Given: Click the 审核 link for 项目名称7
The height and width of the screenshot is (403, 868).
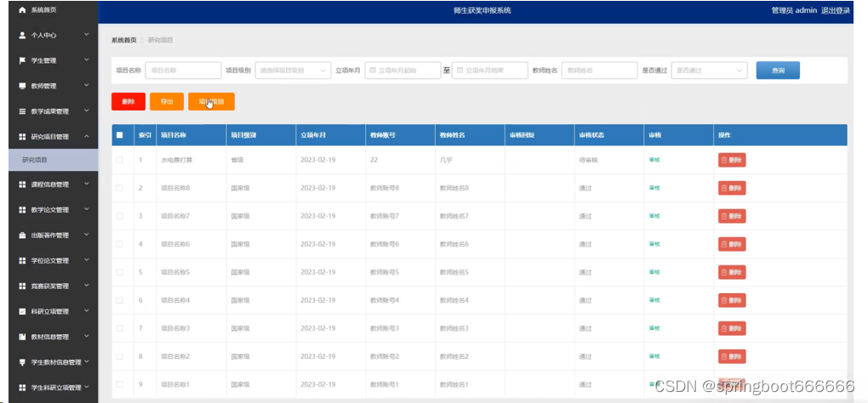Looking at the screenshot, I should pos(654,216).
